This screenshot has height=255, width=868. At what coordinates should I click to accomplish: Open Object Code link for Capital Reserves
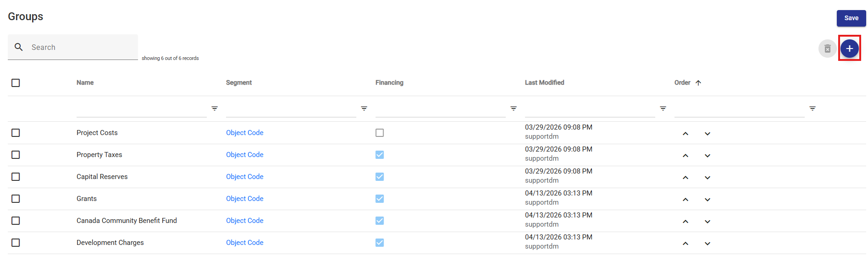pyautogui.click(x=244, y=177)
